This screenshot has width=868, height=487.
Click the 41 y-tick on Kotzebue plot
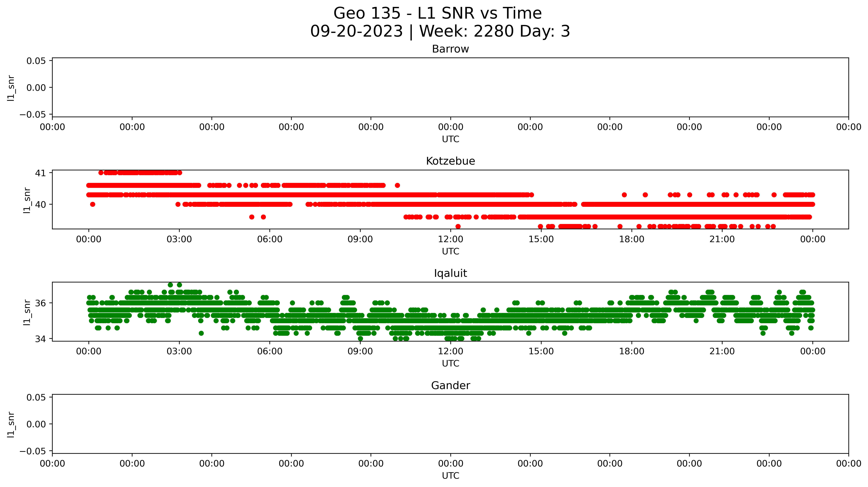(40, 173)
